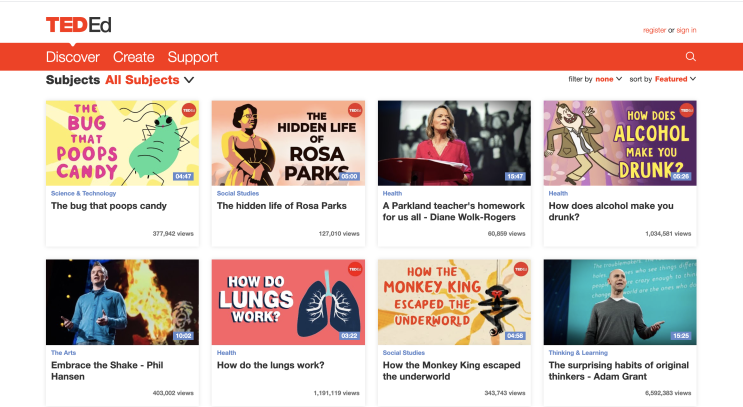Click the 15:25 duration badge on the Adam Grant video
The width and height of the screenshot is (743, 407).
click(681, 336)
